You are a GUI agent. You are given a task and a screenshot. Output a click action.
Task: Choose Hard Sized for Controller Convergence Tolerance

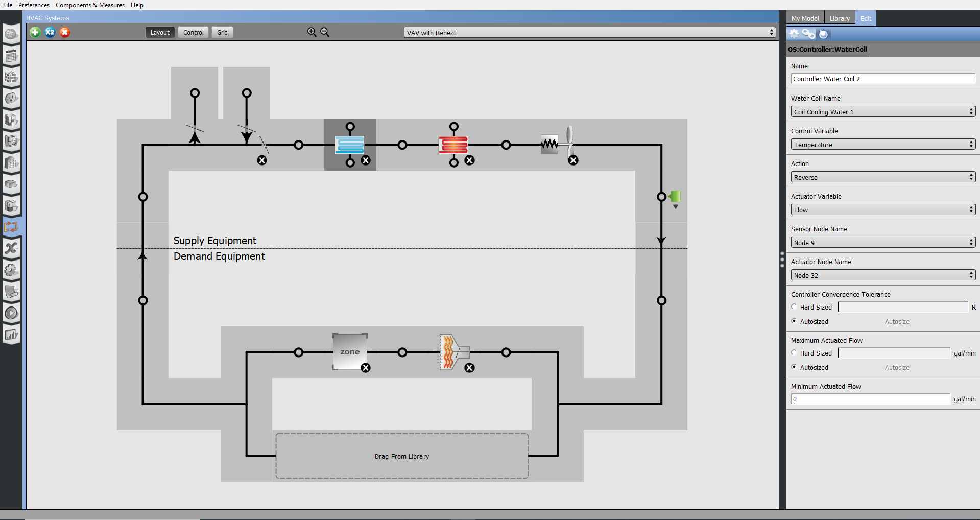tap(794, 306)
